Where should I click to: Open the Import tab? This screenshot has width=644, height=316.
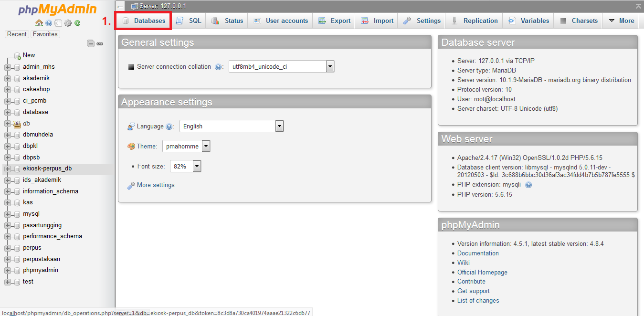coord(377,21)
